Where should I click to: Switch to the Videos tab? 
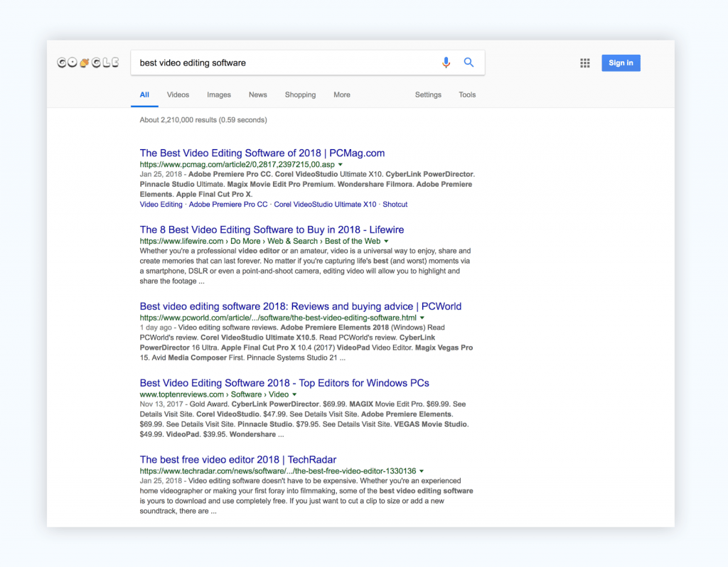(178, 94)
